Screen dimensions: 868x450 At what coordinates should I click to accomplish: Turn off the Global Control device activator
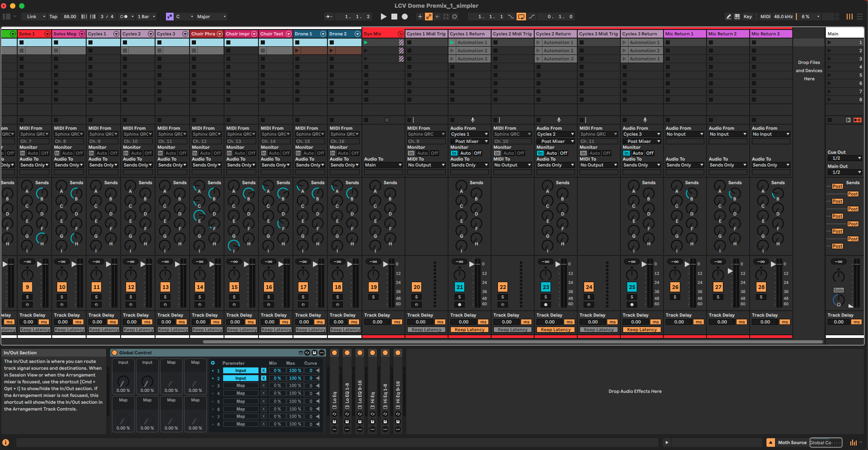coord(115,353)
